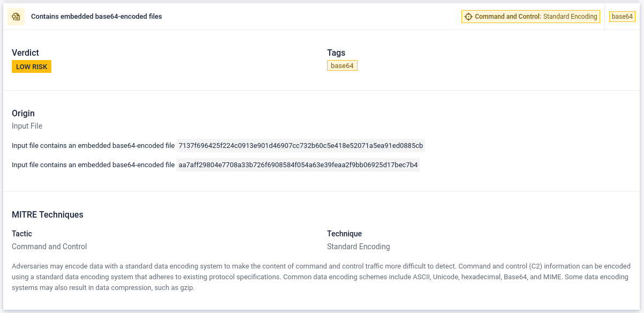This screenshot has height=313, width=644.
Task: Open hash starting with 7137f696425f
Action: [x=301, y=145]
